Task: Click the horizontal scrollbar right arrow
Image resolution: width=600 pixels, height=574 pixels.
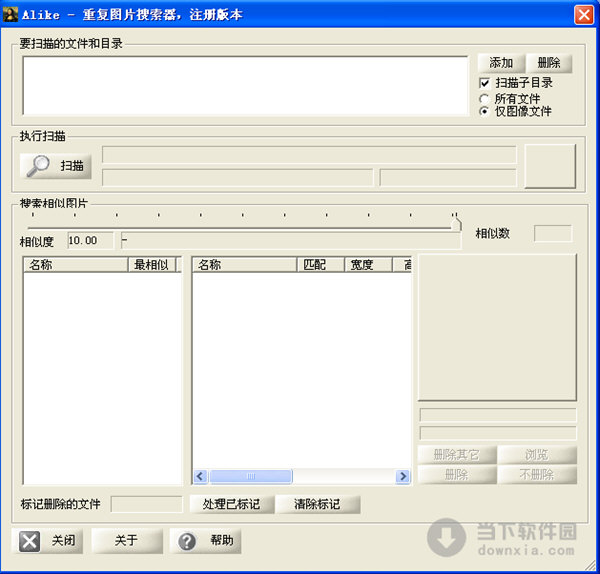Action: click(x=403, y=476)
